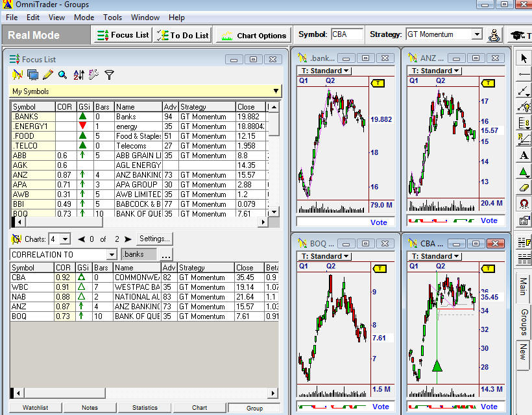Screen dimensions: 532x415
Task: Select the trend line drawing tool
Action: pos(524,91)
